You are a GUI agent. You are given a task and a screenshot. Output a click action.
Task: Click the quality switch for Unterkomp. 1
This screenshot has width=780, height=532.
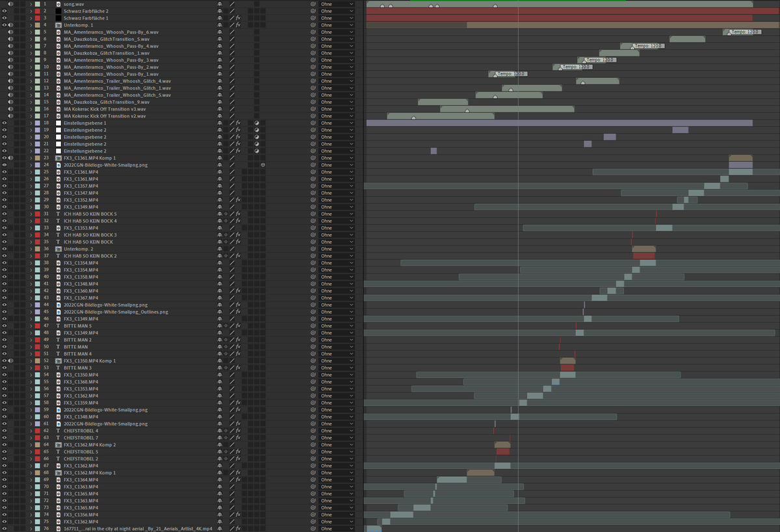click(x=231, y=25)
